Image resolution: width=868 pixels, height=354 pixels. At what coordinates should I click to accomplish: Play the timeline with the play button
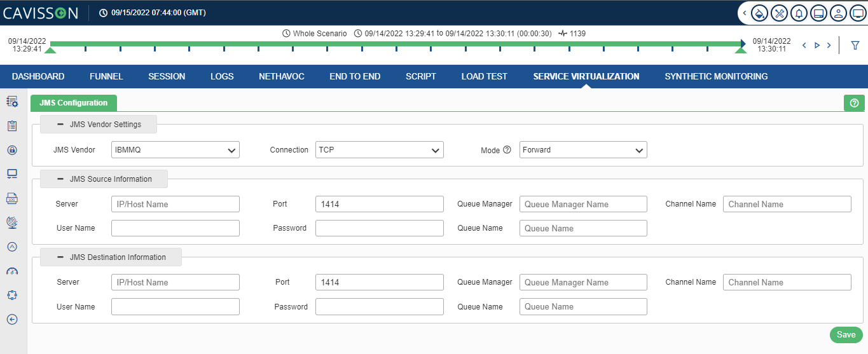(x=817, y=45)
